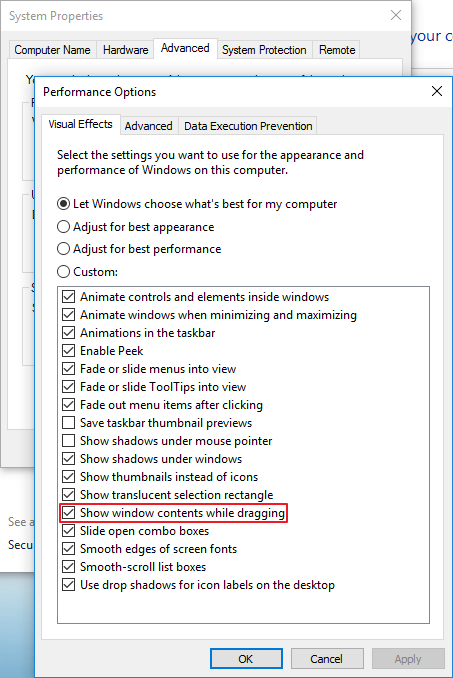Screen dimensions: 453x678
Task: Open the Advanced tab in Performance Options
Action: point(148,126)
